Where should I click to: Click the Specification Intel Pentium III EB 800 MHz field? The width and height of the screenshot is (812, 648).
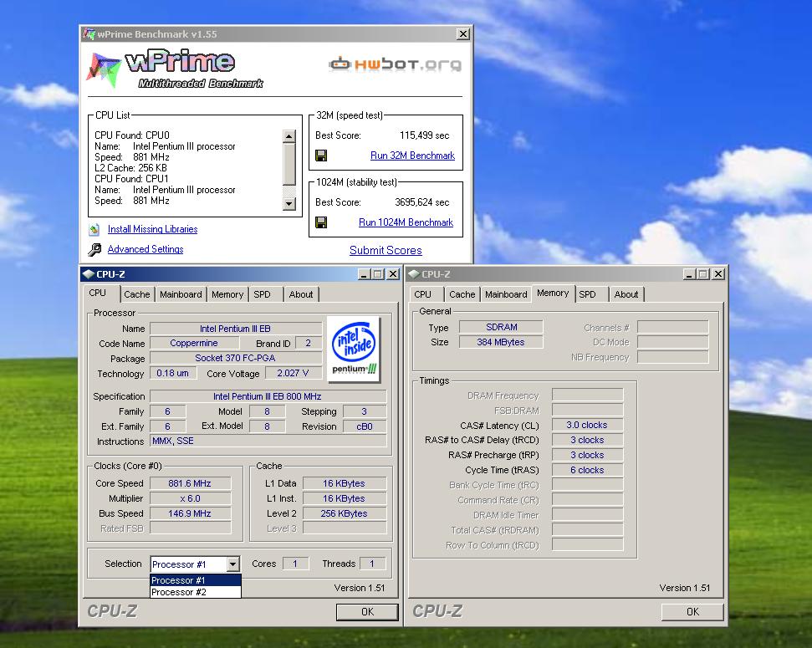coord(268,396)
